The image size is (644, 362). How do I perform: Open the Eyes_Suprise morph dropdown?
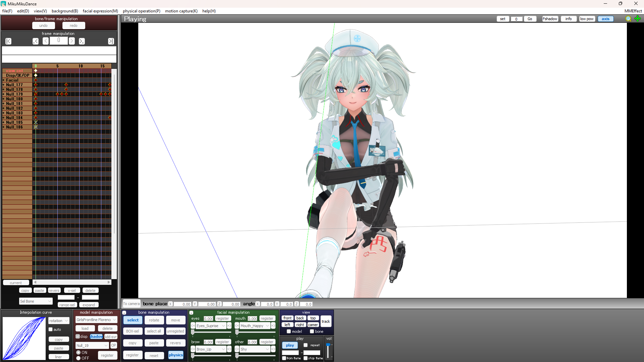(x=211, y=326)
